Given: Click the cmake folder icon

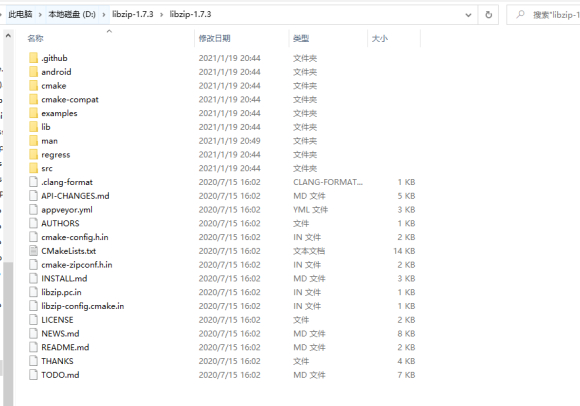Looking at the screenshot, I should click(33, 85).
